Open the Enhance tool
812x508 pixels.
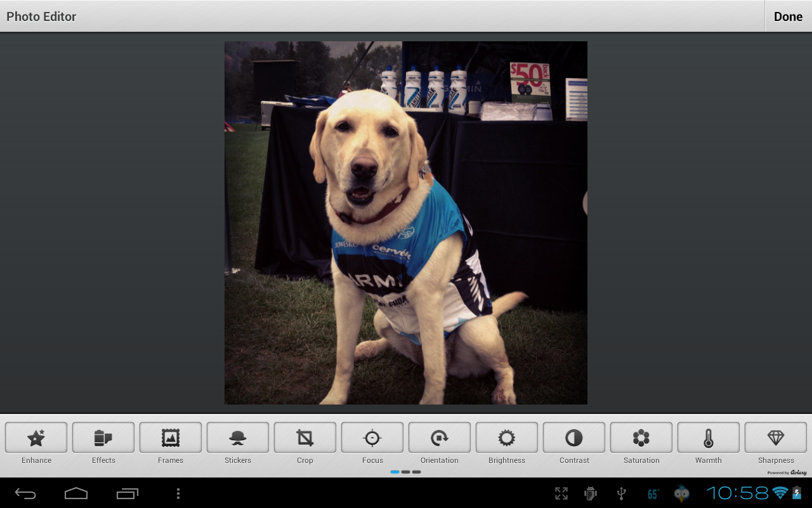tap(36, 438)
